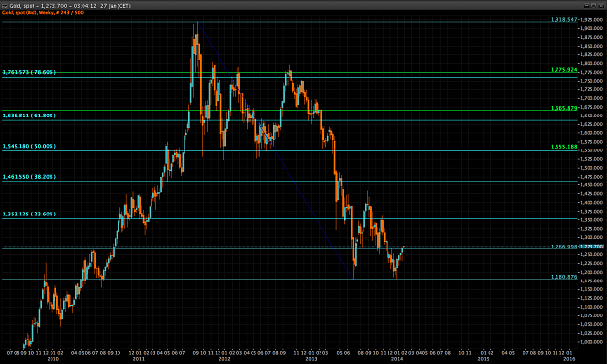Click the 1,266.998 level label
Viewport: 607px width, 364px height.
click(564, 247)
